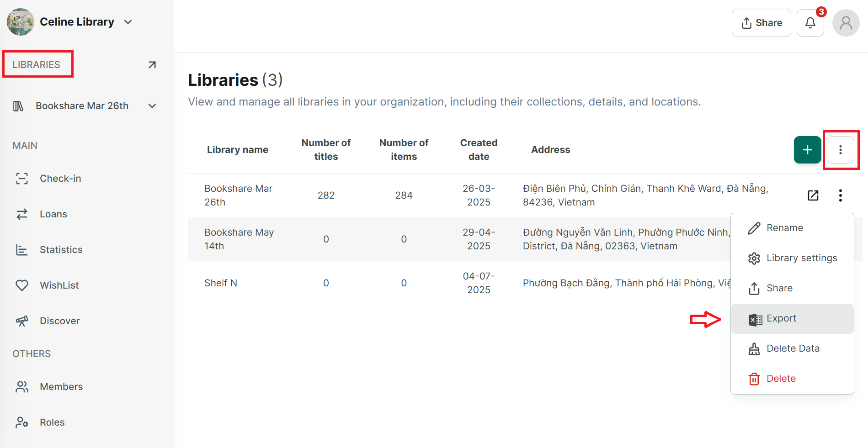This screenshot has height=448, width=868.
Task: Click the three-dot menu for Bookshare Mar 26th row
Action: tap(841, 195)
